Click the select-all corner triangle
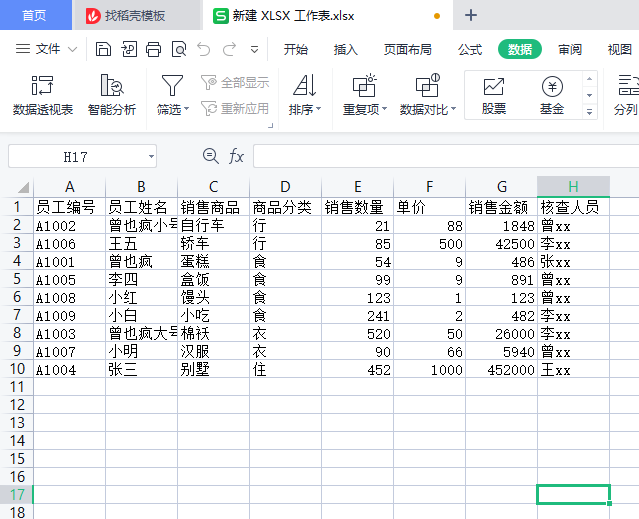This screenshot has height=519, width=639. pos(23,187)
